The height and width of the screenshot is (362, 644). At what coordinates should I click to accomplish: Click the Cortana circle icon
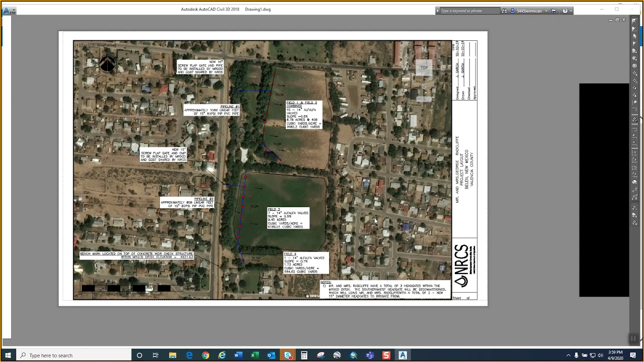point(139,355)
